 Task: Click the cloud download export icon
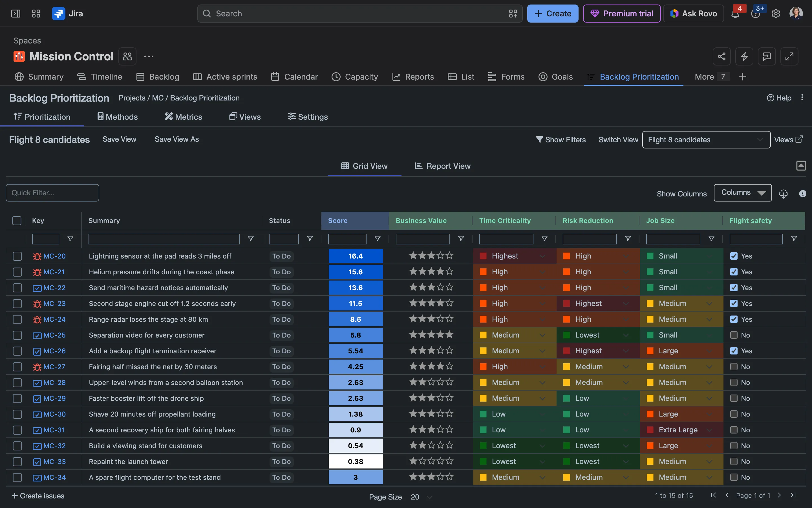point(784,194)
